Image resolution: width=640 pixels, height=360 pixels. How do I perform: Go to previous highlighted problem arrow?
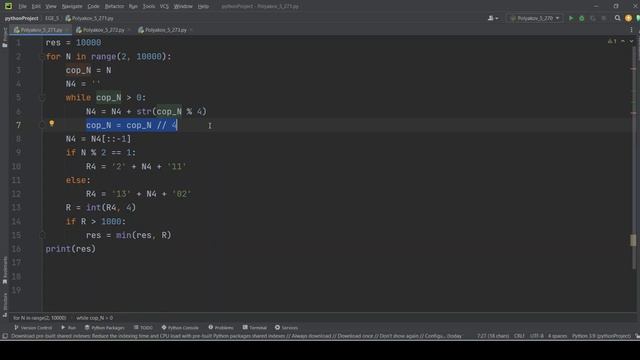[623, 41]
